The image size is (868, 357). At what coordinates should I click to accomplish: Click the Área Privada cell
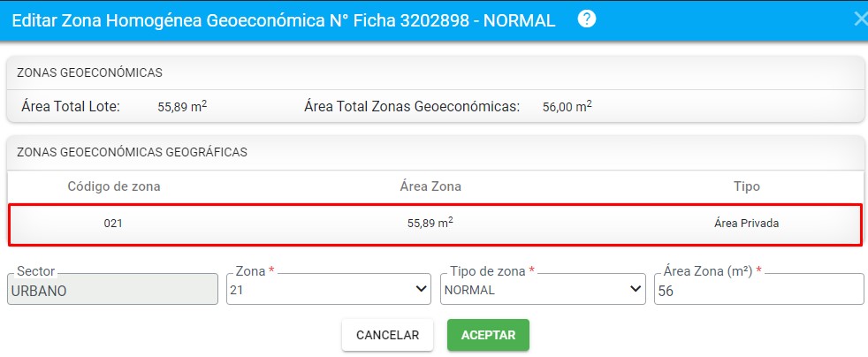click(747, 224)
